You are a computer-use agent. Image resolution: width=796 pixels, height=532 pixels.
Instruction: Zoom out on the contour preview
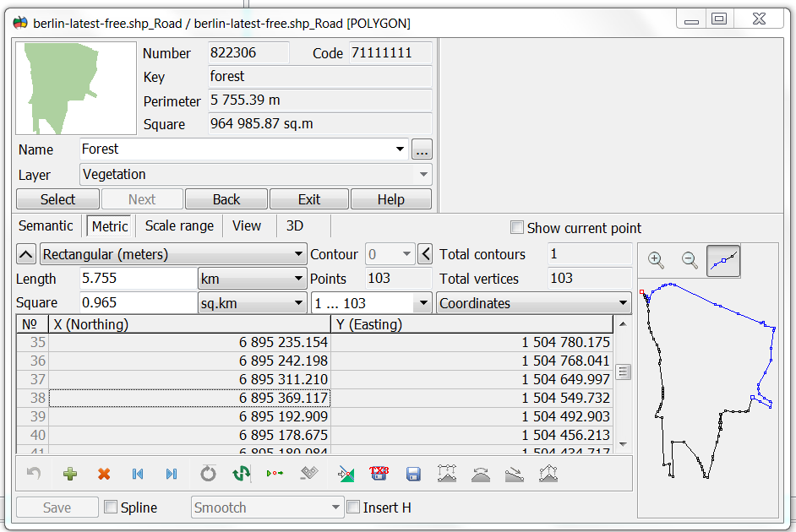pyautogui.click(x=690, y=260)
